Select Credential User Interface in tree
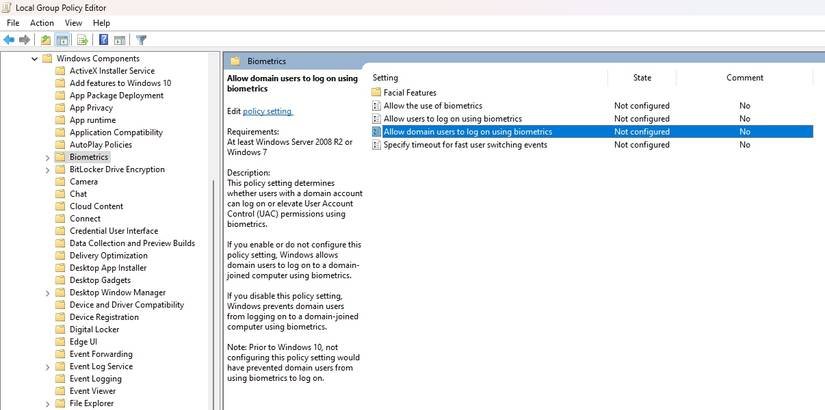 pos(113,231)
